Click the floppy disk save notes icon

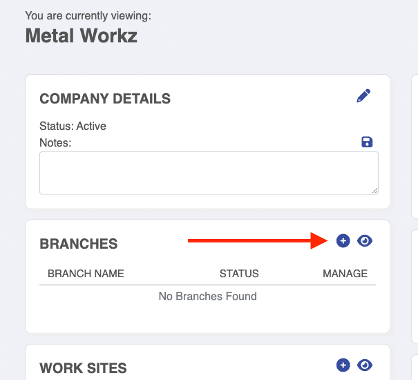coord(367,142)
